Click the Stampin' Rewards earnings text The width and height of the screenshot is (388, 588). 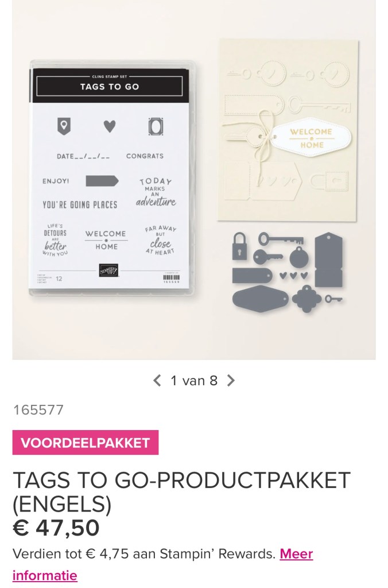(x=144, y=554)
